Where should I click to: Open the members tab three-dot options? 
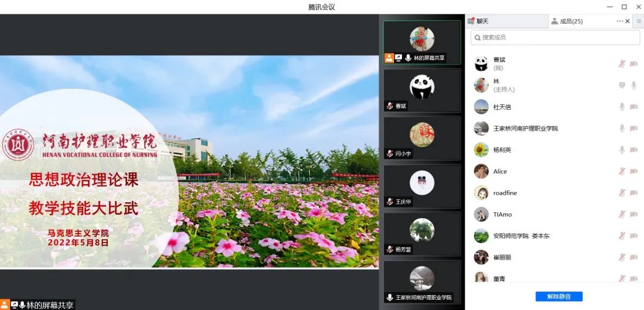620,21
